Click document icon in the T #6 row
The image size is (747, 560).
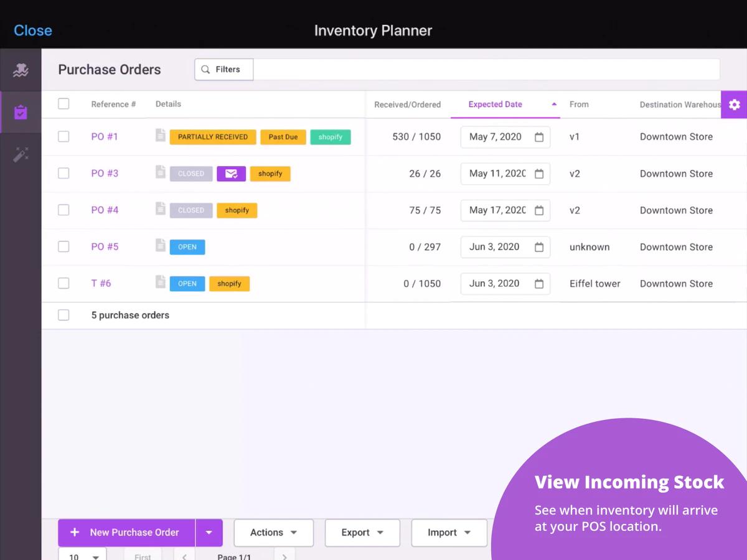tap(161, 282)
